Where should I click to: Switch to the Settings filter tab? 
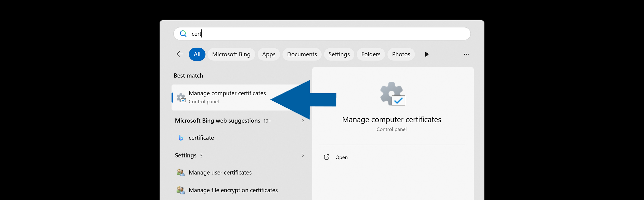(x=339, y=54)
